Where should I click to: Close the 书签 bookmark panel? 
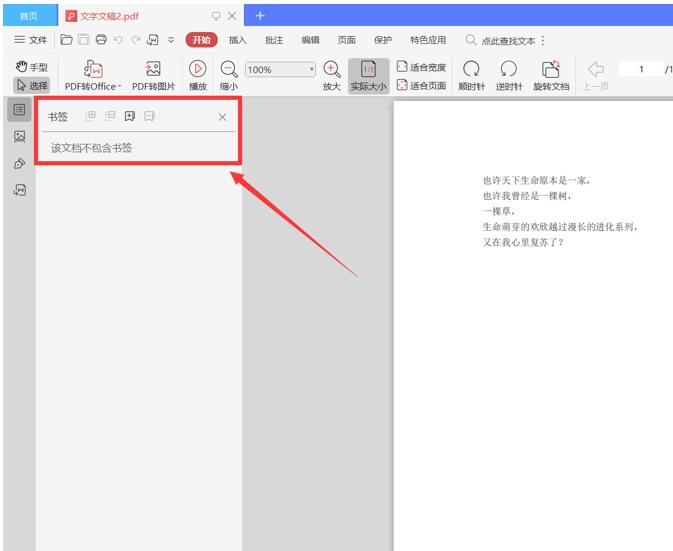(x=222, y=117)
